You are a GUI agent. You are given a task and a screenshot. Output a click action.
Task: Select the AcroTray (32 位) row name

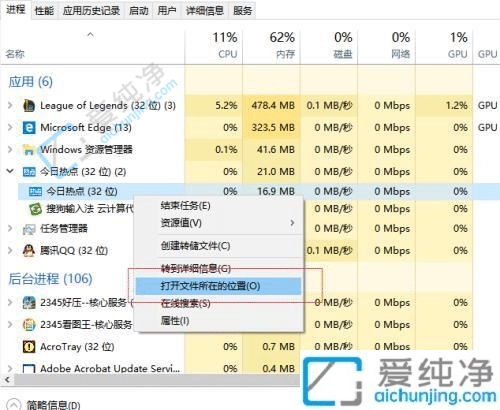point(77,347)
